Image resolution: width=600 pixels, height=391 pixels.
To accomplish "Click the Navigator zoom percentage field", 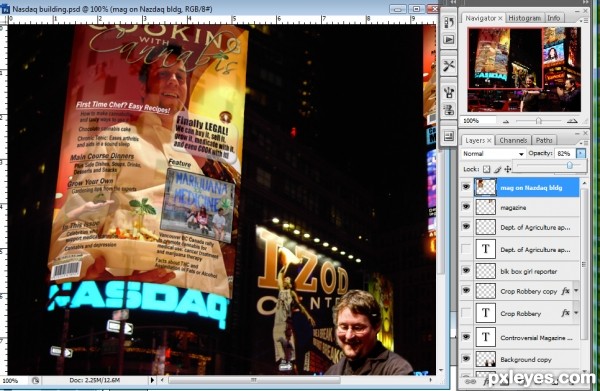I will pos(477,121).
